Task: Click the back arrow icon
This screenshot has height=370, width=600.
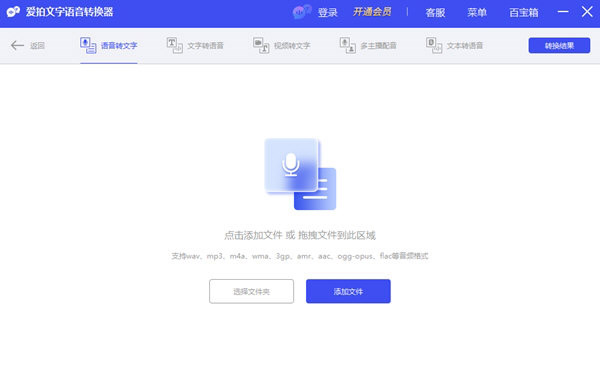Action: (17, 46)
